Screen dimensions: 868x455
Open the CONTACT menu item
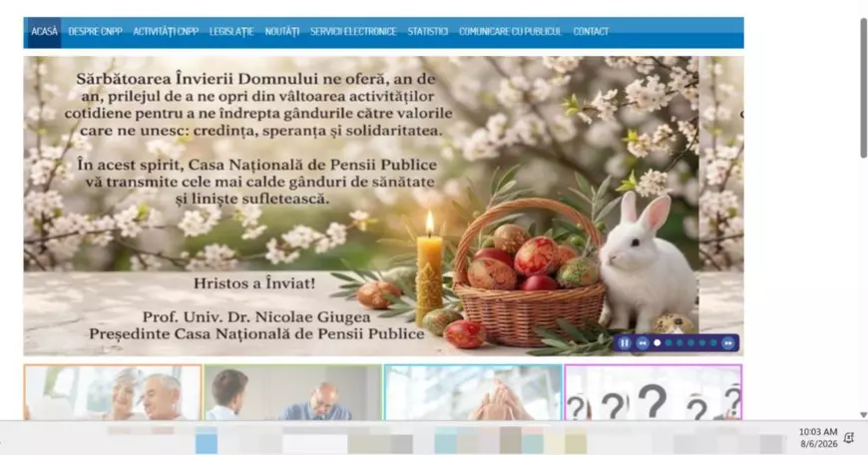click(x=591, y=32)
